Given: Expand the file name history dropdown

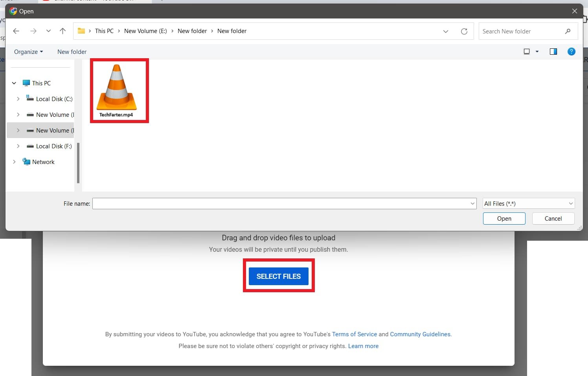Looking at the screenshot, I should pyautogui.click(x=472, y=203).
